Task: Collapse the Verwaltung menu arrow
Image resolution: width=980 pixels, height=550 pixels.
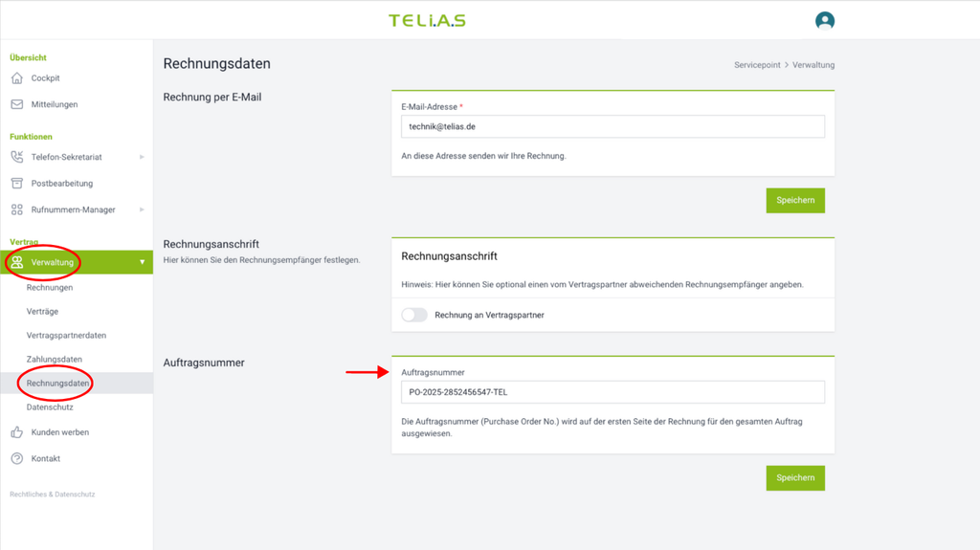Action: (142, 262)
